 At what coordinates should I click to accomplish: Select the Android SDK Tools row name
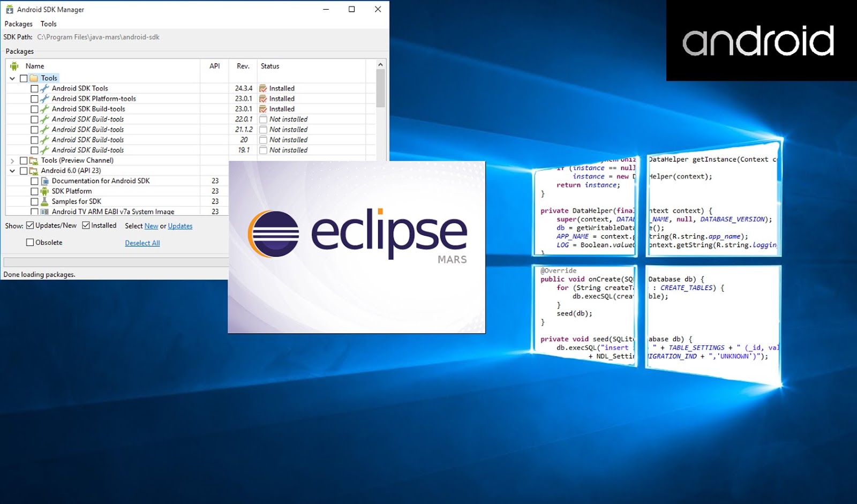80,88
